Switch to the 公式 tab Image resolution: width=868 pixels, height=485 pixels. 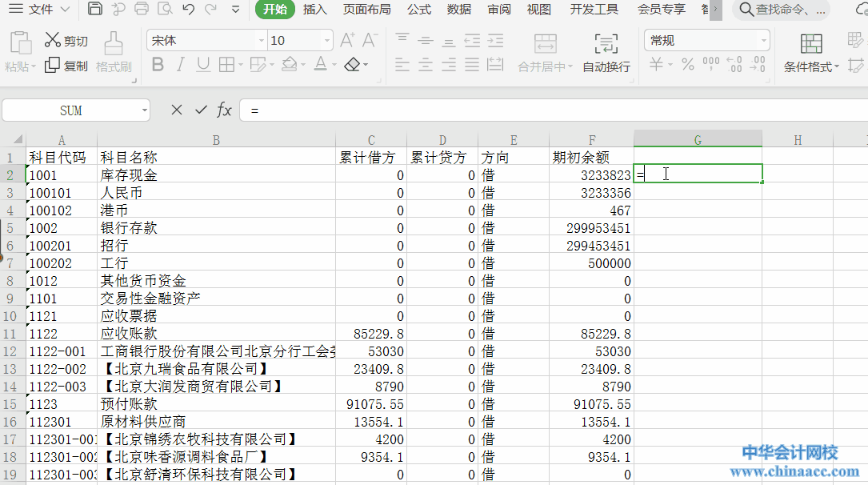click(419, 10)
